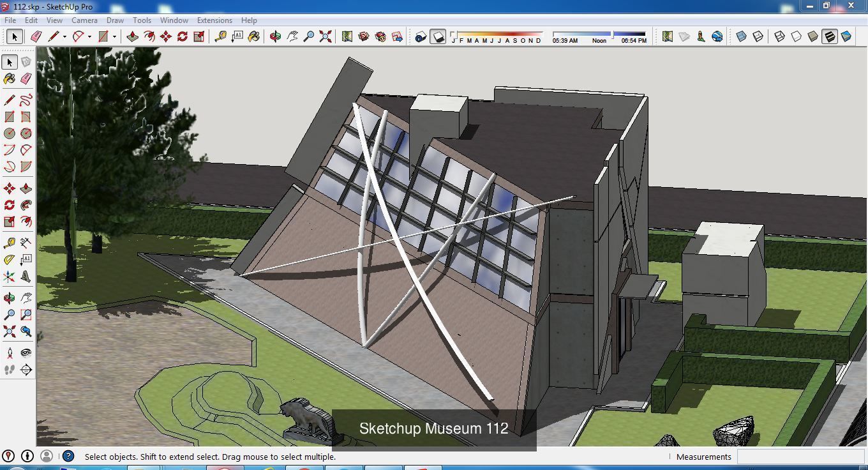Switch to Hidden Line face style
The width and height of the screenshot is (868, 470).
[x=796, y=36]
